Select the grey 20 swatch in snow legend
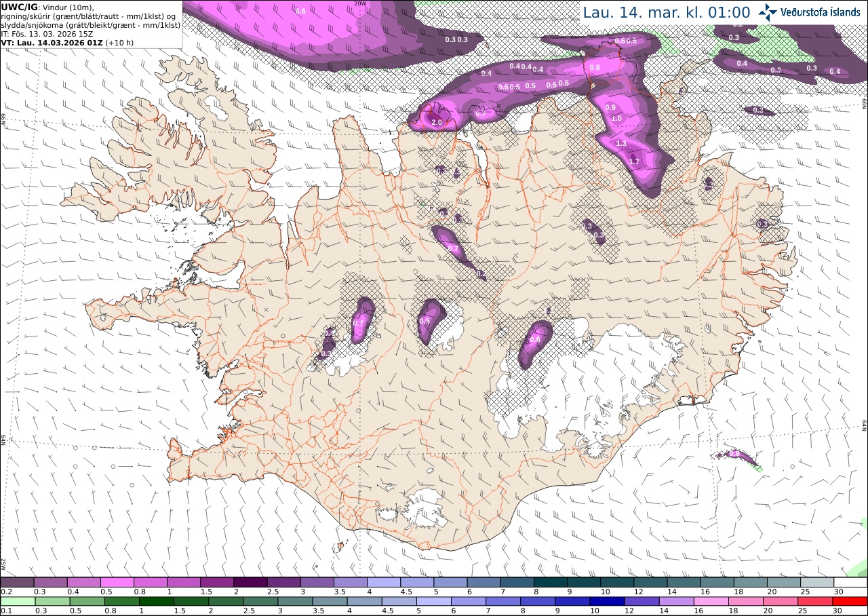This screenshot has height=616, width=868. (784, 582)
